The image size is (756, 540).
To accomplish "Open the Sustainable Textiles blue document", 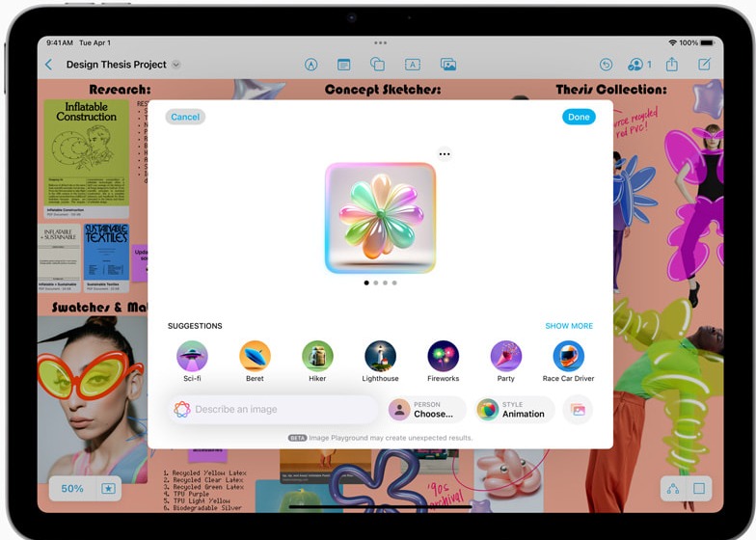I will (106, 257).
